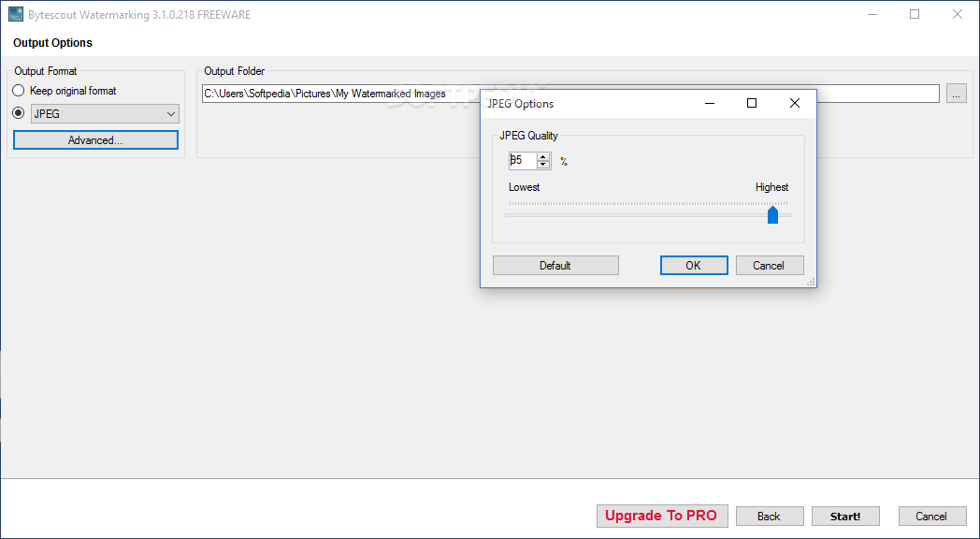This screenshot has width=980, height=539.
Task: Maximize the JPEG Options dialog
Action: (x=752, y=103)
